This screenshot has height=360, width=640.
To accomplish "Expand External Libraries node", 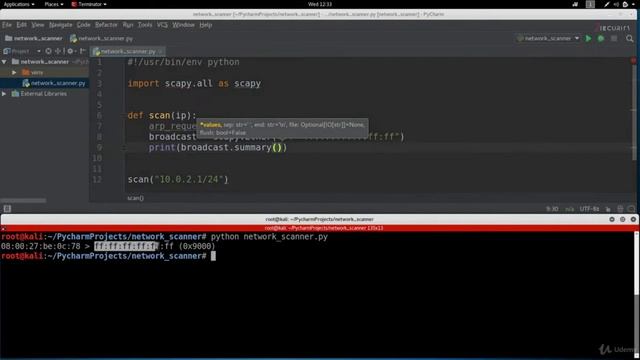I will coord(4,93).
